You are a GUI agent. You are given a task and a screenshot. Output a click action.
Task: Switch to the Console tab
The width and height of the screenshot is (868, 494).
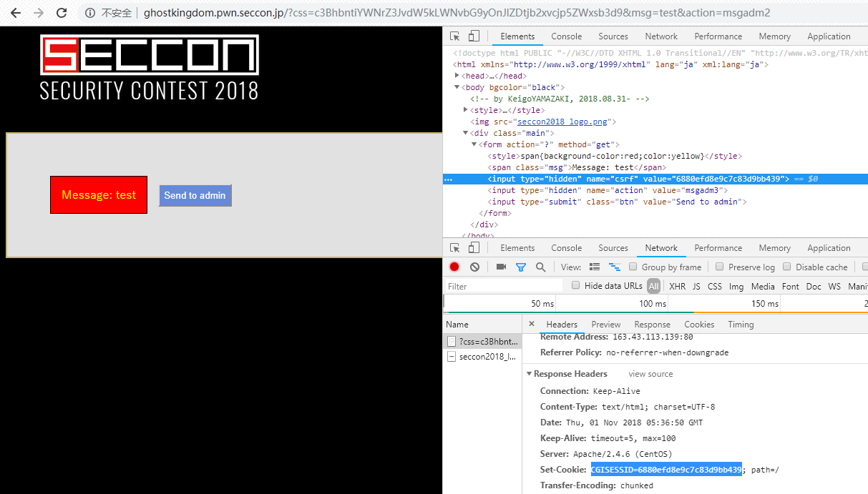(x=566, y=36)
